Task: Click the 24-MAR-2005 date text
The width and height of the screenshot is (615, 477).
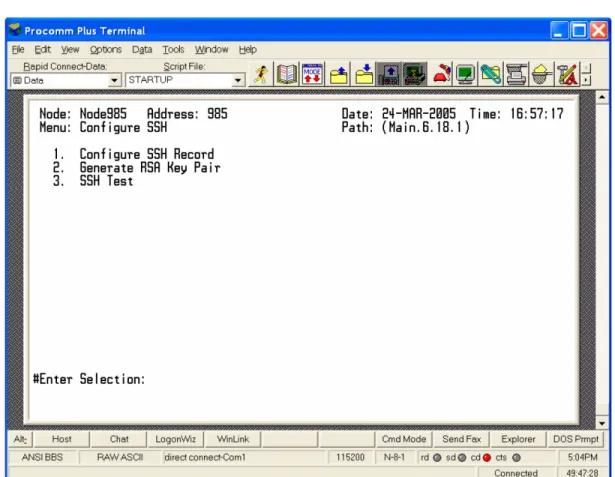Action: (418, 114)
